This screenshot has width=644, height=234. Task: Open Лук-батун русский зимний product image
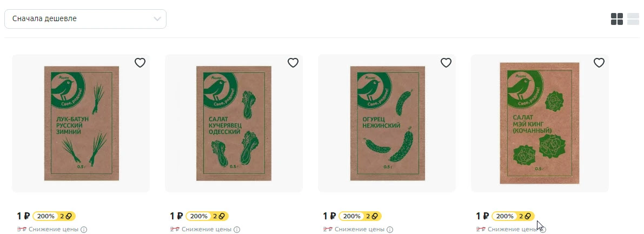(x=81, y=123)
